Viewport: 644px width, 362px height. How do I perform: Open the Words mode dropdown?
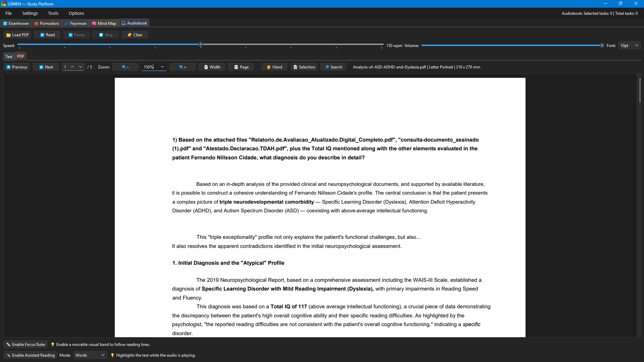tap(90, 355)
